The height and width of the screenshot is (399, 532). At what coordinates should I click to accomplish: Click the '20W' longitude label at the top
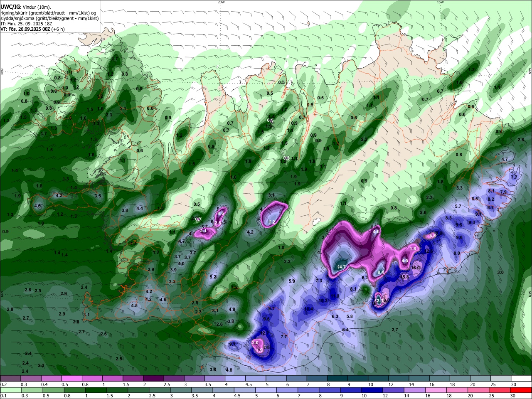click(x=221, y=2)
